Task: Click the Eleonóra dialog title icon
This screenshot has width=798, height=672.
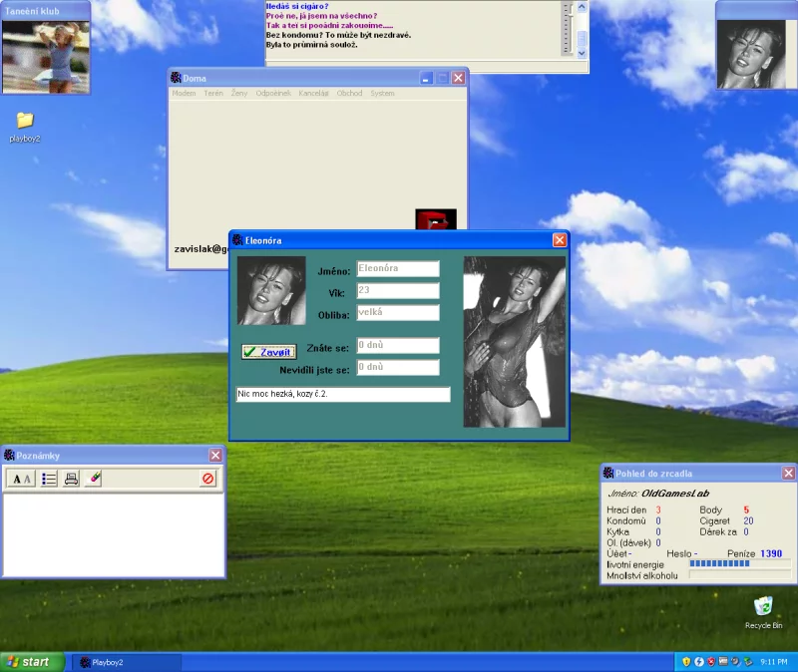Action: click(237, 240)
